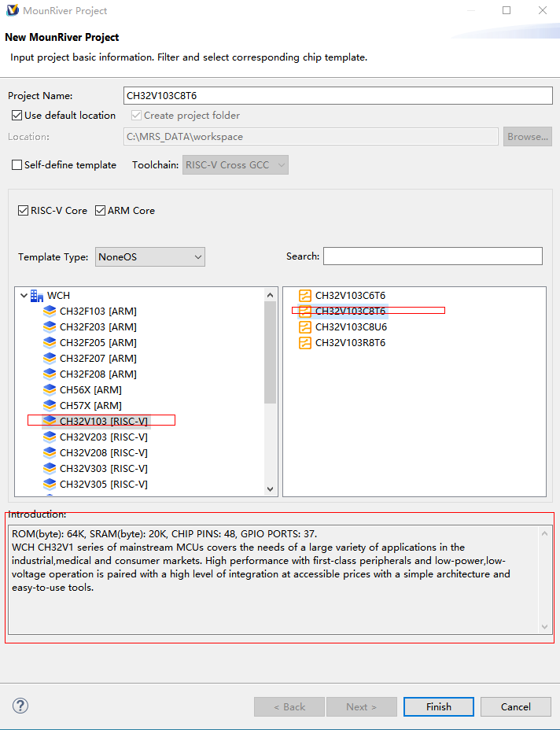This screenshot has height=730, width=560.
Task: Click the CH57X [ARM] stack icon
Action: (50, 405)
